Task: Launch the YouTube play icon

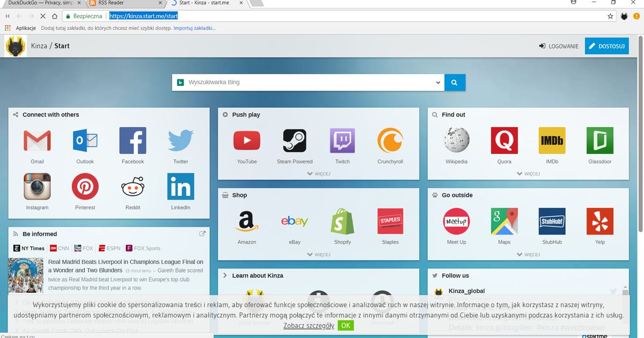Action: click(x=247, y=141)
